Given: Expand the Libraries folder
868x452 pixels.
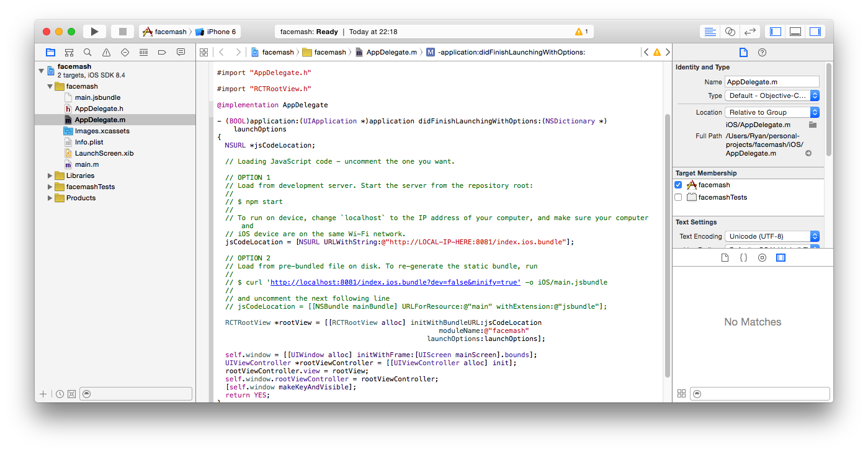Looking at the screenshot, I should (x=50, y=175).
